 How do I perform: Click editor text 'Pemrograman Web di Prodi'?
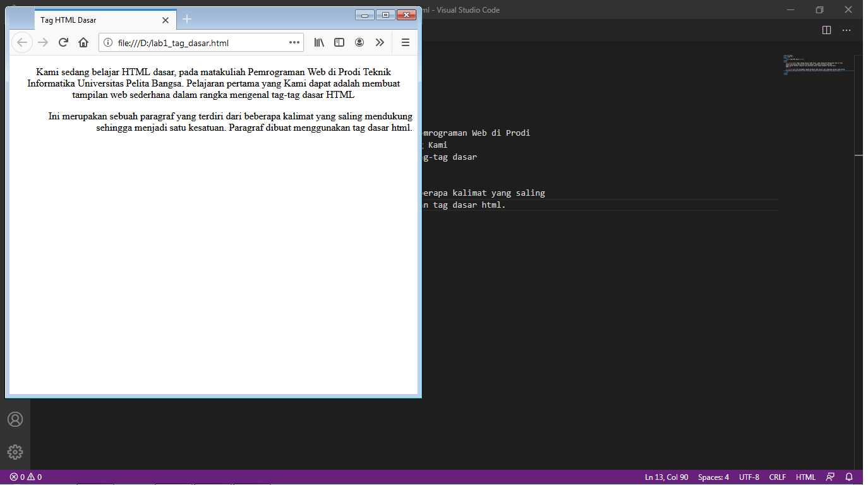click(x=476, y=133)
